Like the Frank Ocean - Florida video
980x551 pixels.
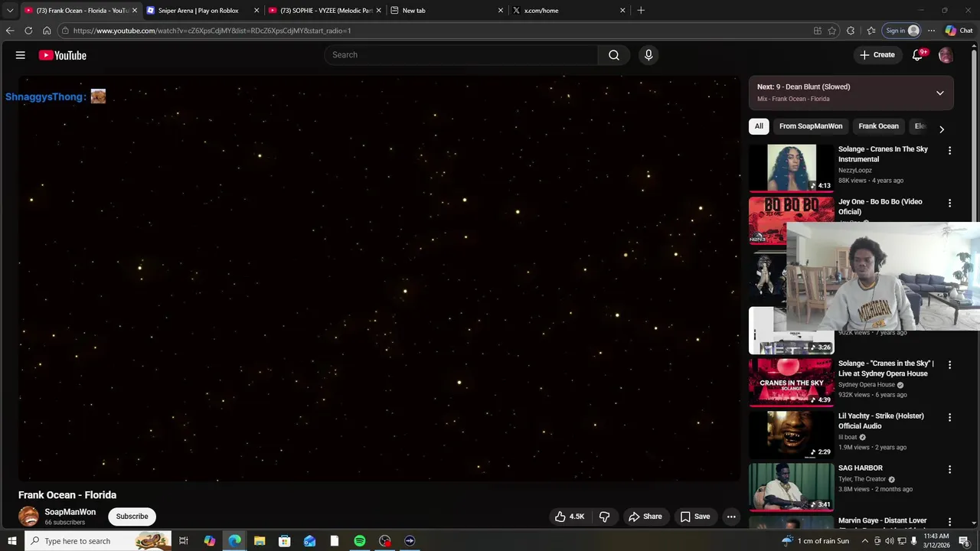tap(570, 517)
